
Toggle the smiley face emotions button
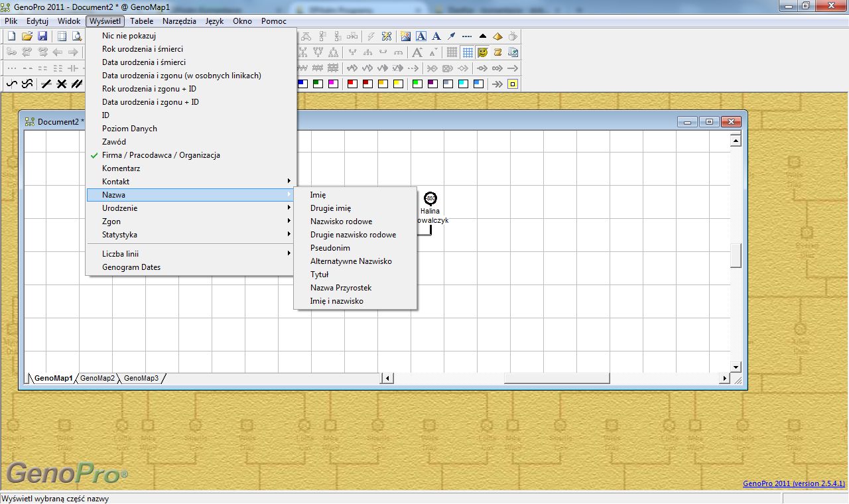[483, 52]
